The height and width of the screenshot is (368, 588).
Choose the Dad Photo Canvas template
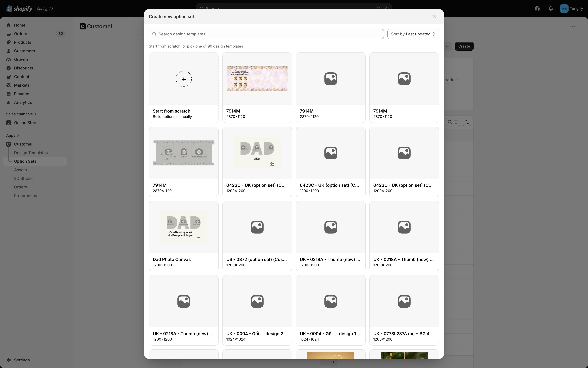point(184,236)
